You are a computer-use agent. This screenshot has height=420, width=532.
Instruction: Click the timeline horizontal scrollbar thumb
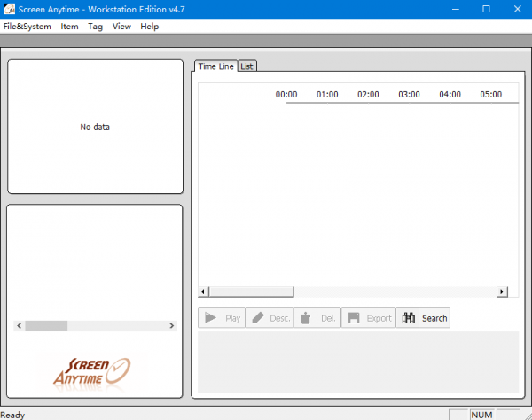pyautogui.click(x=252, y=292)
